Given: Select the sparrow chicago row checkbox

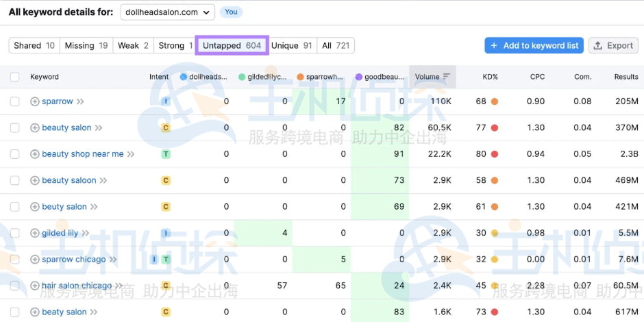Looking at the screenshot, I should pos(15,260).
